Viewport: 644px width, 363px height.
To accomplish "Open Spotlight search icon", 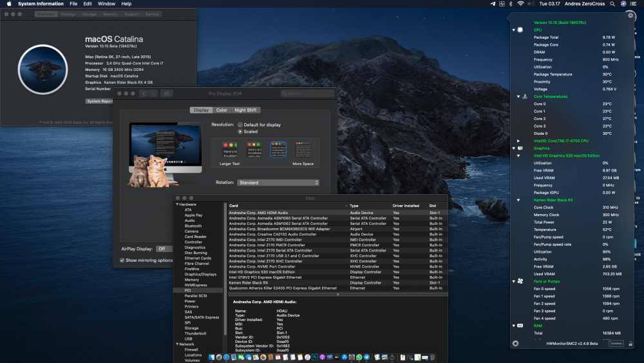I will pyautogui.click(x=612, y=4).
